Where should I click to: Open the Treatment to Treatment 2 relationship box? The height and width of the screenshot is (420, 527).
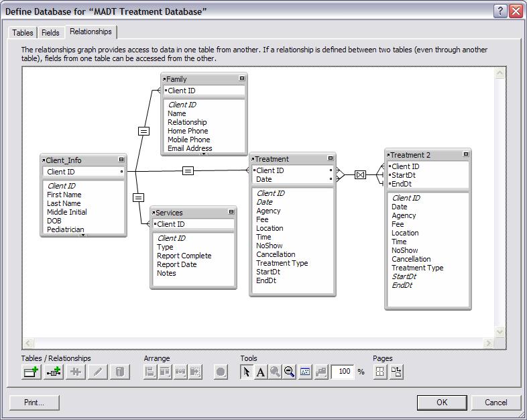coord(360,174)
